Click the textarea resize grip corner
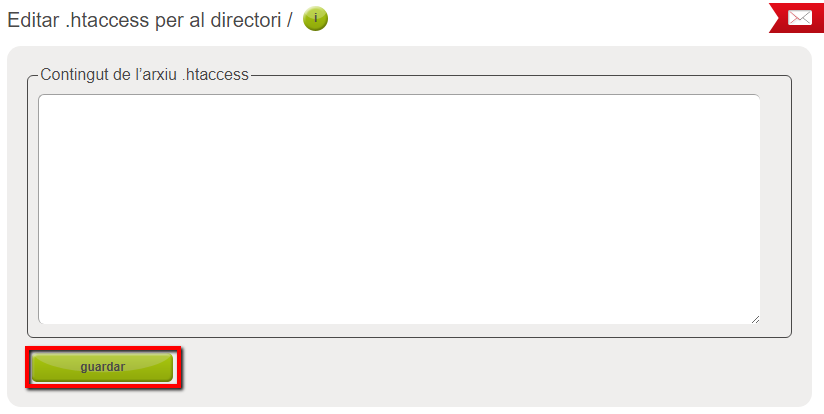Image resolution: width=824 pixels, height=414 pixels. pos(755,318)
